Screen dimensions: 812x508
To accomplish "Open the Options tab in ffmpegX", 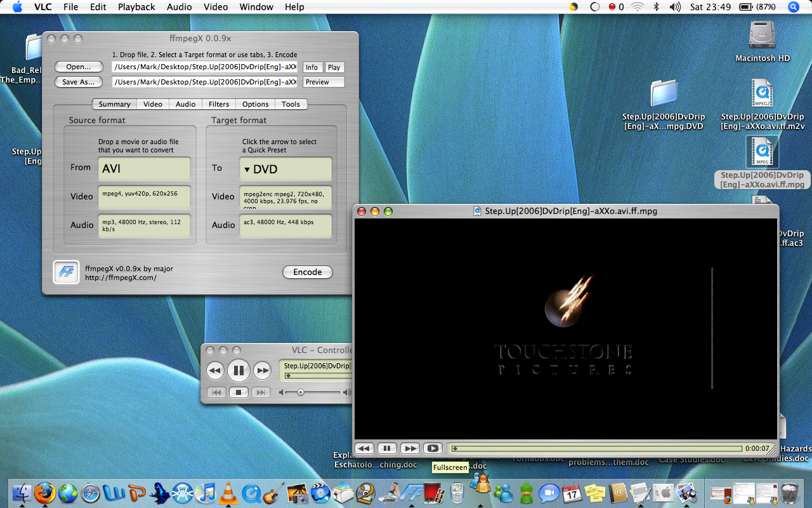I will [256, 104].
